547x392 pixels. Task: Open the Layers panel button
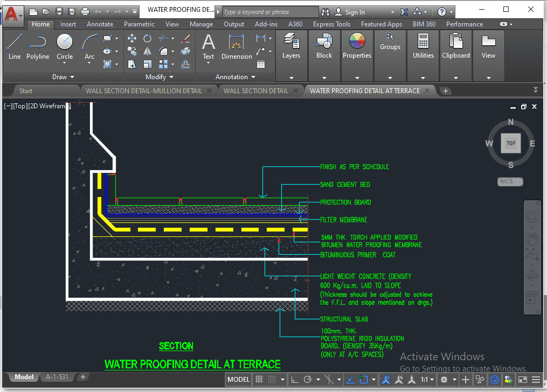coord(291,46)
